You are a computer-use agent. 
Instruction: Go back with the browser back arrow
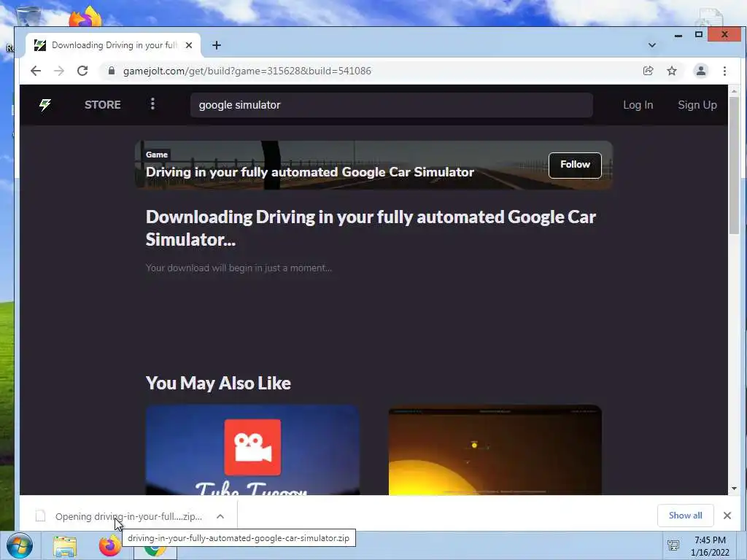(x=36, y=71)
